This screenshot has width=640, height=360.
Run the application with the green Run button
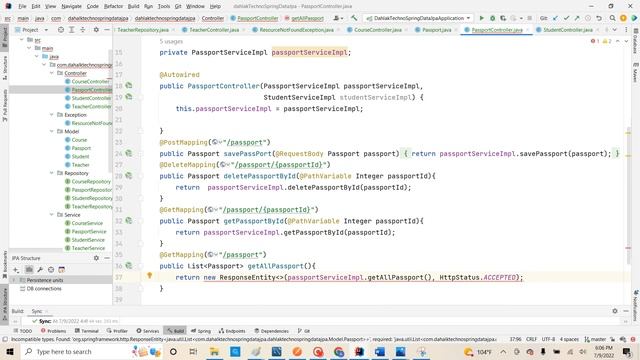coord(482,18)
